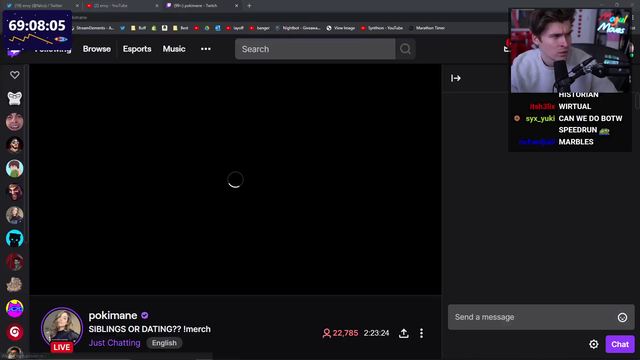The image size is (640, 360).
Task: Open the View Image bookmark
Action: click(341, 28)
